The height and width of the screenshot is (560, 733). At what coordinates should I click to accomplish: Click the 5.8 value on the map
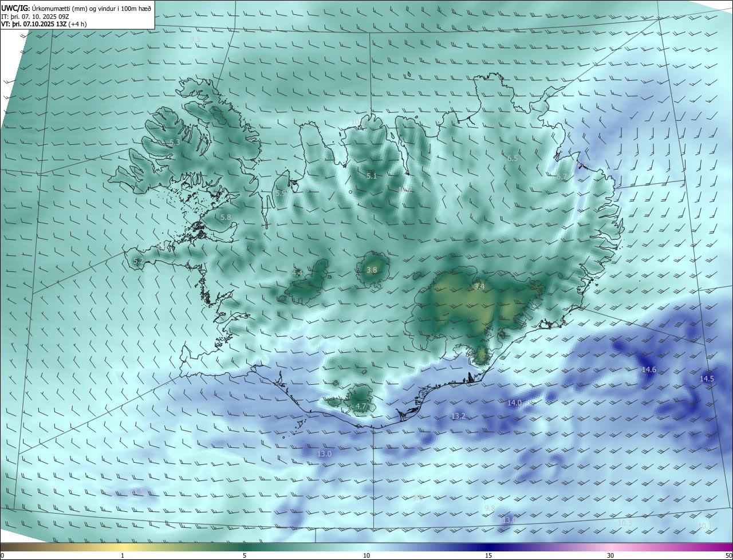(226, 217)
